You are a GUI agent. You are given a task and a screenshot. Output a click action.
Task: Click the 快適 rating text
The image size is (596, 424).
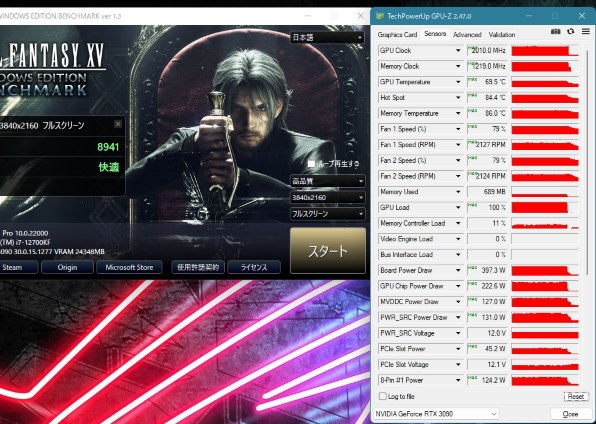click(x=109, y=167)
